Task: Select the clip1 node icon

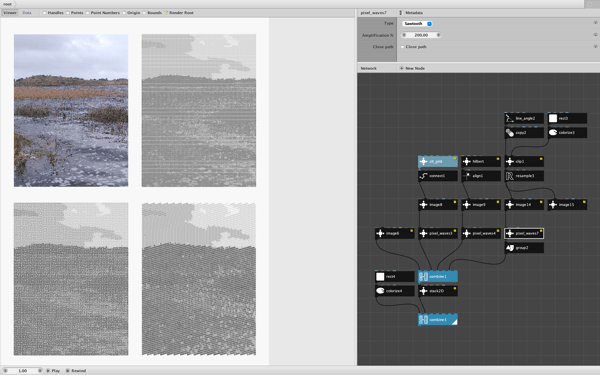Action: (x=509, y=161)
